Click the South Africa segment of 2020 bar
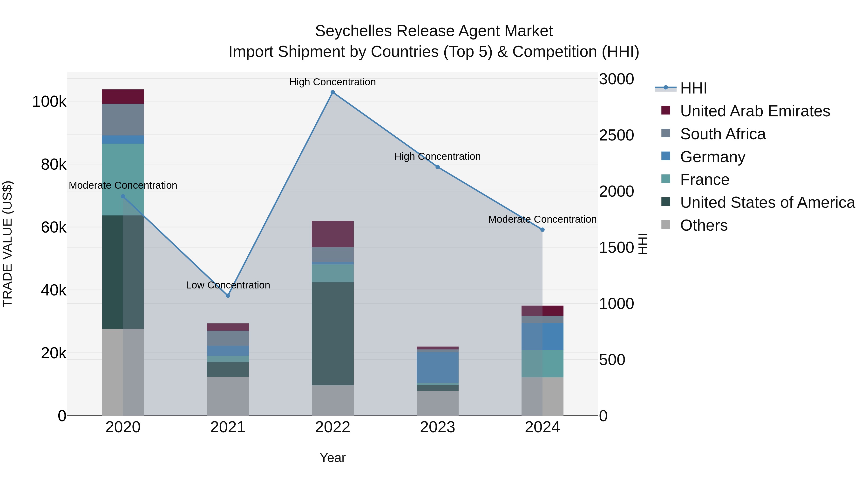The image size is (868, 488). click(123, 120)
